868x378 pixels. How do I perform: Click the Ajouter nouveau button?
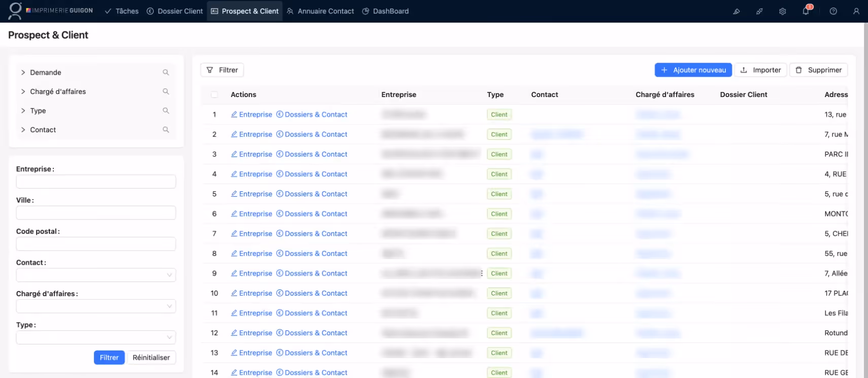click(x=693, y=70)
